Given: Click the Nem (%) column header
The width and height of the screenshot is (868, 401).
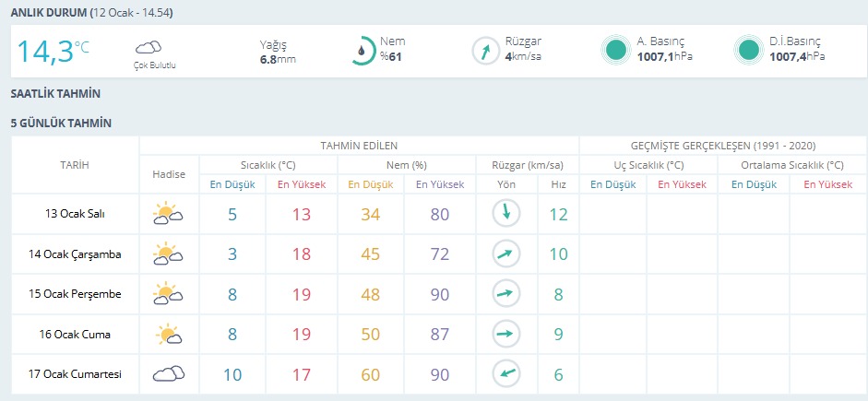Looking at the screenshot, I should pyautogui.click(x=406, y=165).
